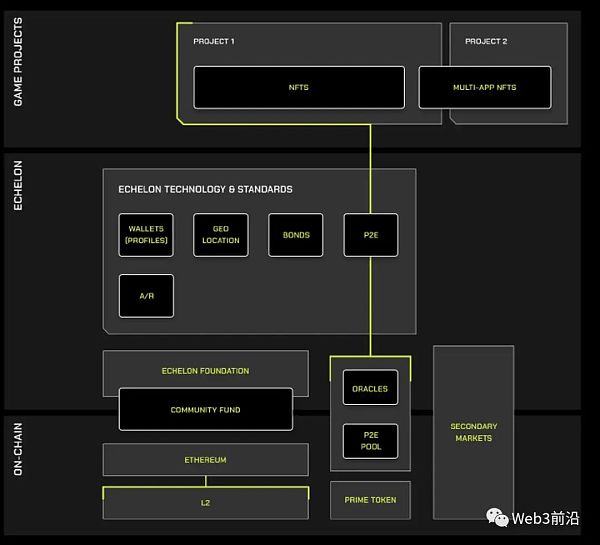The image size is (600, 545).
Task: Click the Project 1 heading
Action: click(215, 42)
